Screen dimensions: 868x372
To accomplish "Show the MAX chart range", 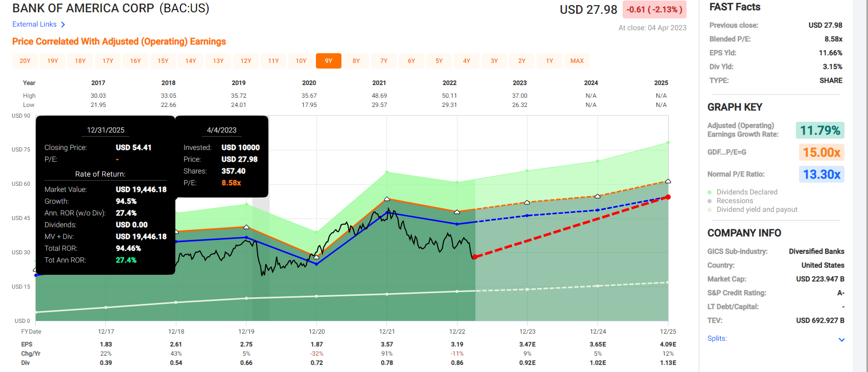I will [x=577, y=61].
